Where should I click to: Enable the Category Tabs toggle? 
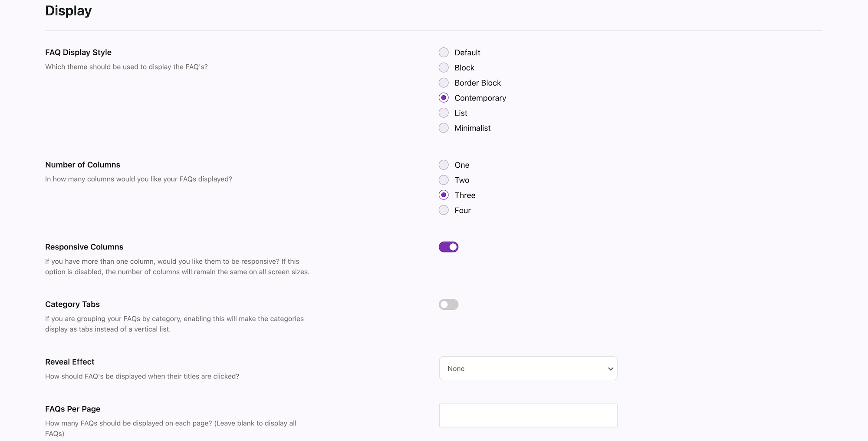[448, 305]
